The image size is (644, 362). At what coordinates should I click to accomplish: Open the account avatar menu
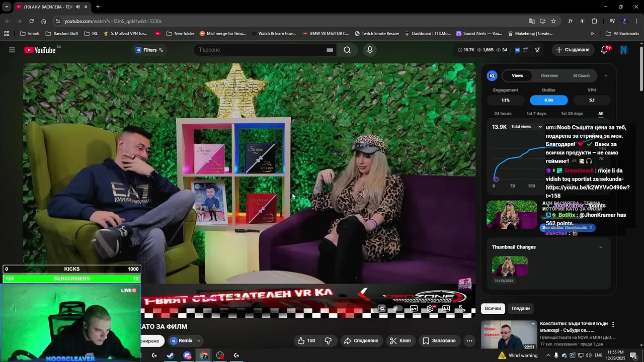(x=624, y=50)
